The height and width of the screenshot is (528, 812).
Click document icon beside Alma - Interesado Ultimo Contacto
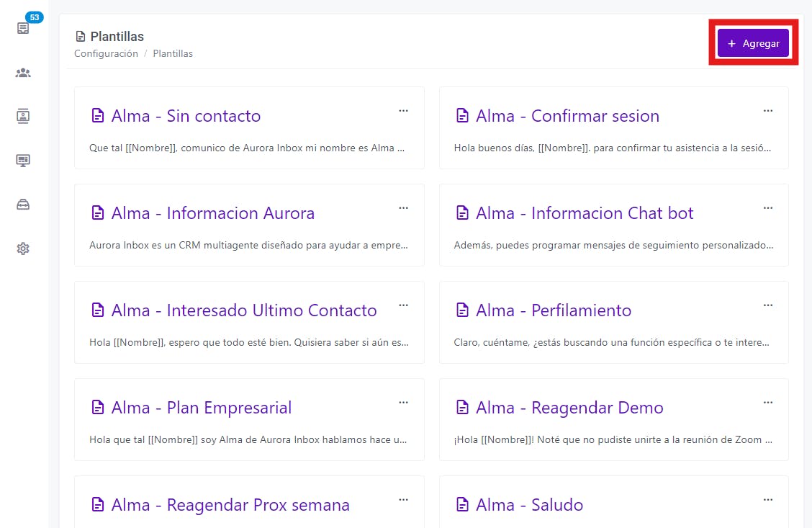98,310
